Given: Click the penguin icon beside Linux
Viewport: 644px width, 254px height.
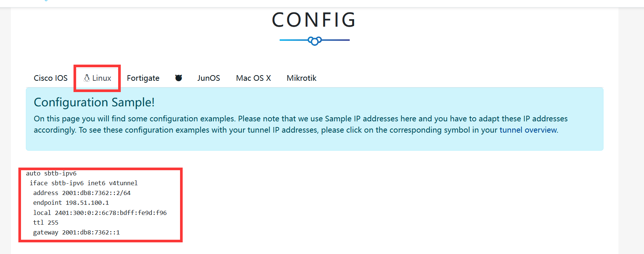Looking at the screenshot, I should pos(87,78).
